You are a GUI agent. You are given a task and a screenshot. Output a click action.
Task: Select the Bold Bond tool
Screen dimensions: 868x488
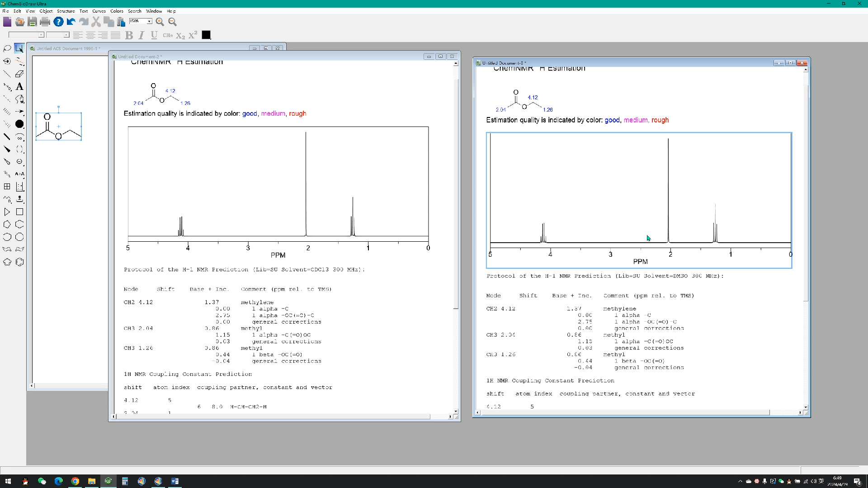click(7, 136)
